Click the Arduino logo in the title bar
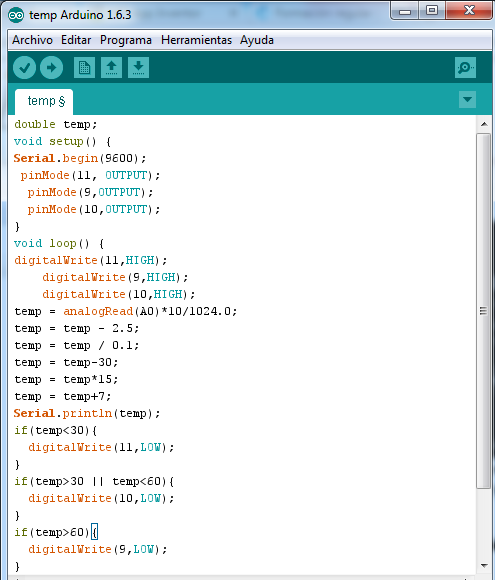The width and height of the screenshot is (495, 580). (16, 15)
